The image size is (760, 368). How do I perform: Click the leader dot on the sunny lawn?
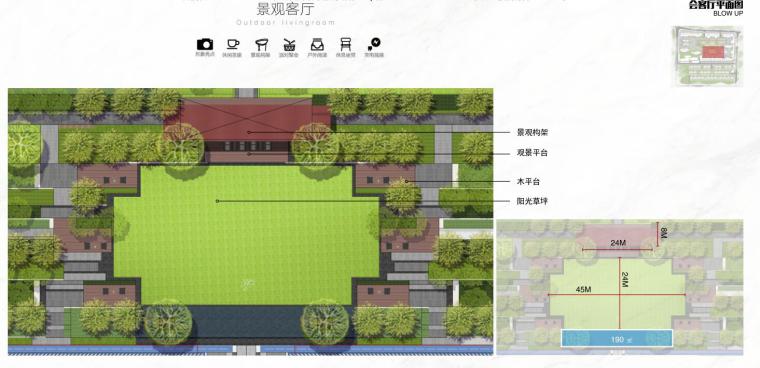[218, 201]
